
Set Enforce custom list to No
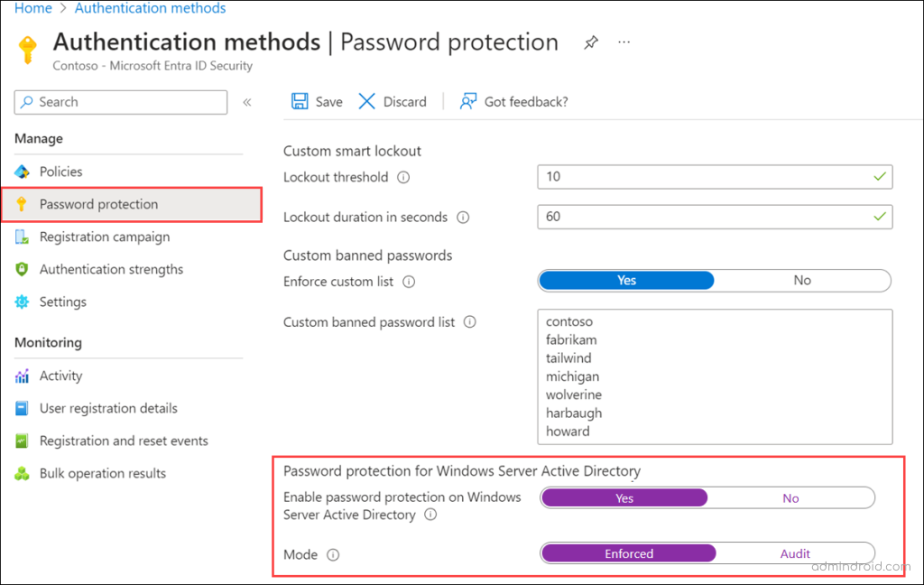point(802,281)
